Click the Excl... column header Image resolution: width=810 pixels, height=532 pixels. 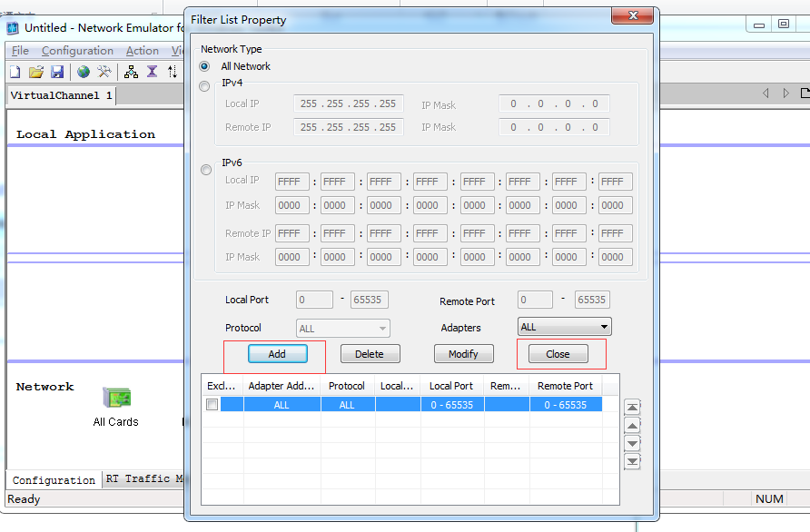[x=222, y=386]
